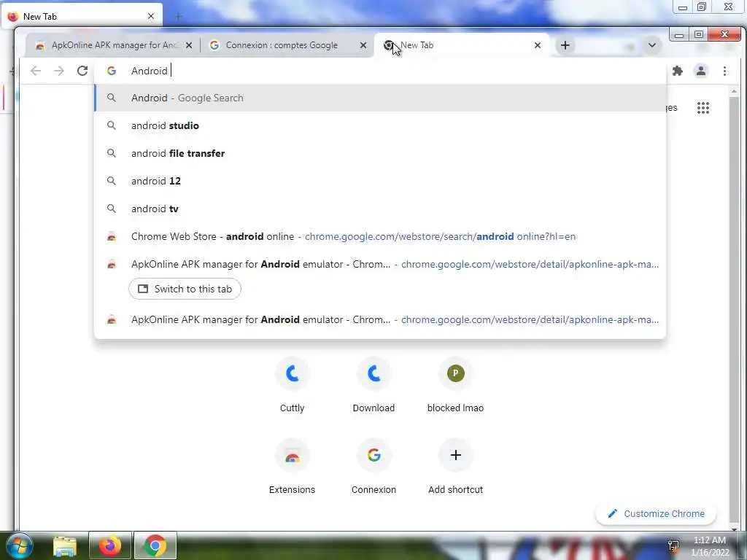Choose the Android - Google Search suggestion
747x560 pixels.
point(380,98)
